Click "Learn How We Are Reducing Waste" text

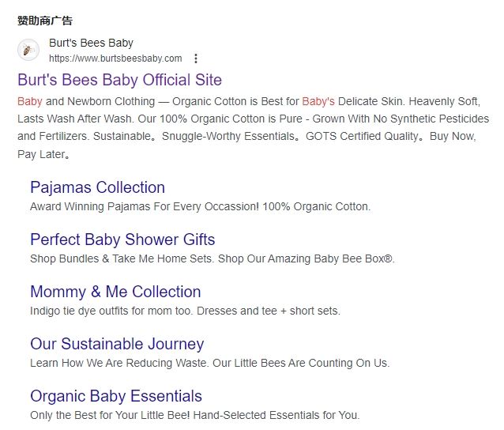(120, 363)
